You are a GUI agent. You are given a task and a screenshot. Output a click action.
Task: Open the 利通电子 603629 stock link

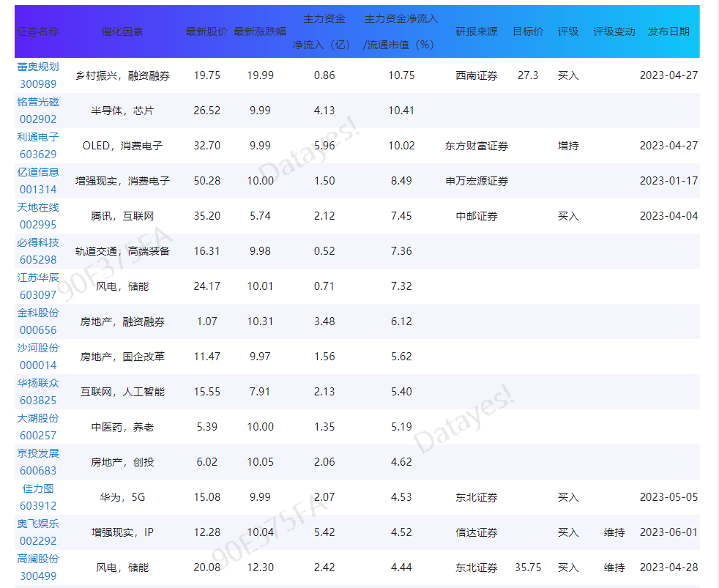pos(38,146)
